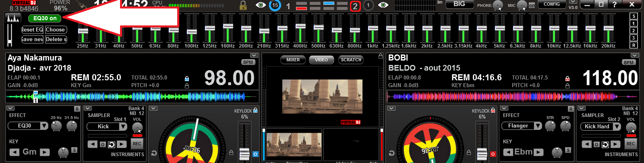
Task: Shift key up from Ebm with right arrow
Action: (x=539, y=153)
